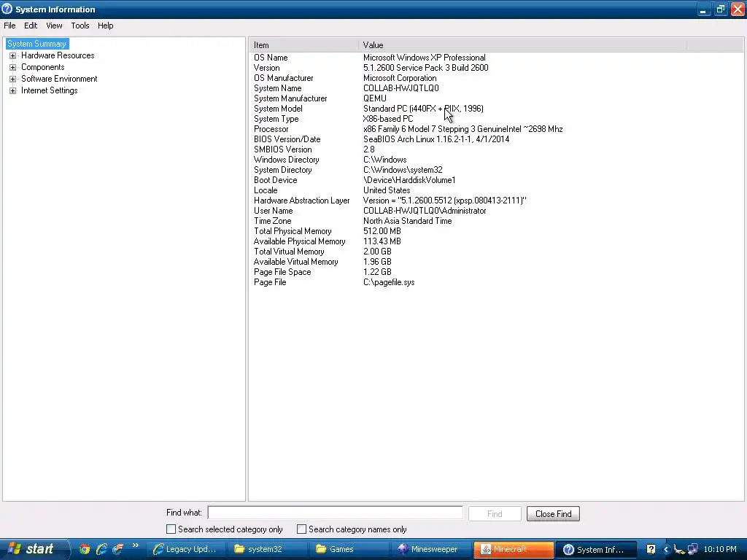The height and width of the screenshot is (560, 747).
Task: Select the Components category label
Action: (x=42, y=67)
